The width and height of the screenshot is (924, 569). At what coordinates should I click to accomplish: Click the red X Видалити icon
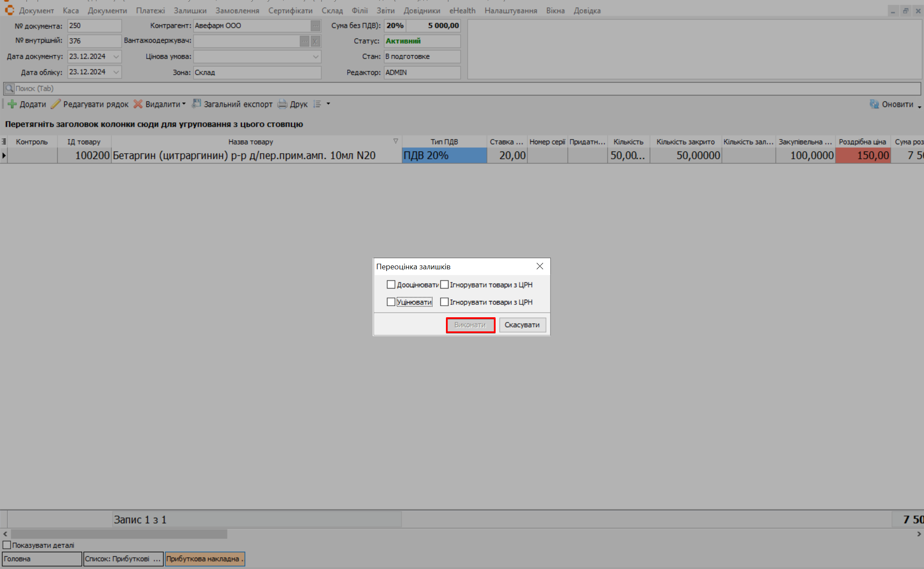pyautogui.click(x=138, y=104)
